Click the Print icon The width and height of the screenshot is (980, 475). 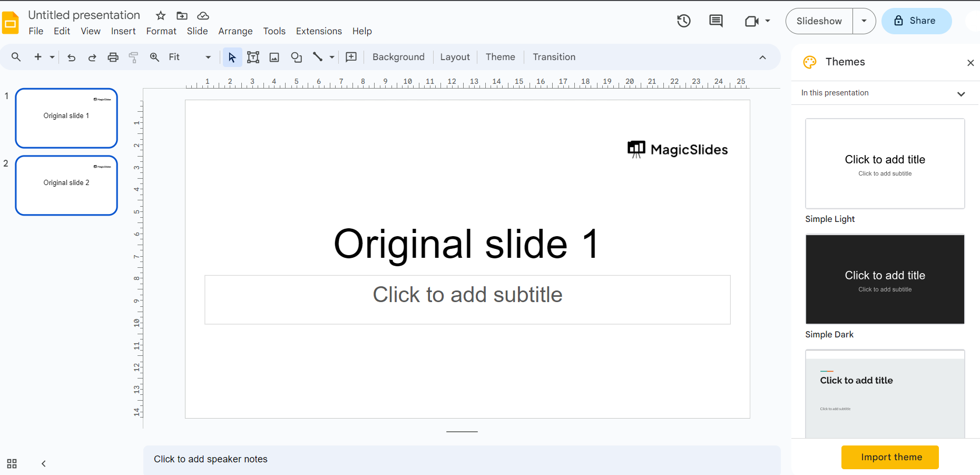[x=113, y=57]
